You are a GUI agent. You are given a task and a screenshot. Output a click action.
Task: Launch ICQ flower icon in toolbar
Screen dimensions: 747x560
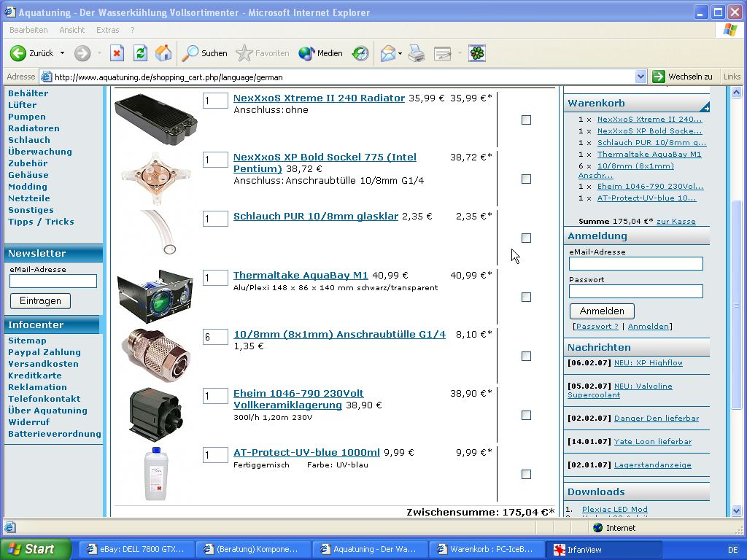pos(477,53)
